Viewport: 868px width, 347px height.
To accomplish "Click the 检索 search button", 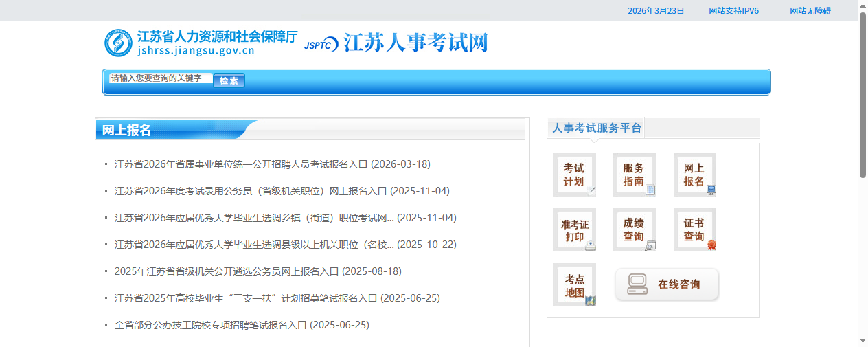I will click(x=229, y=80).
